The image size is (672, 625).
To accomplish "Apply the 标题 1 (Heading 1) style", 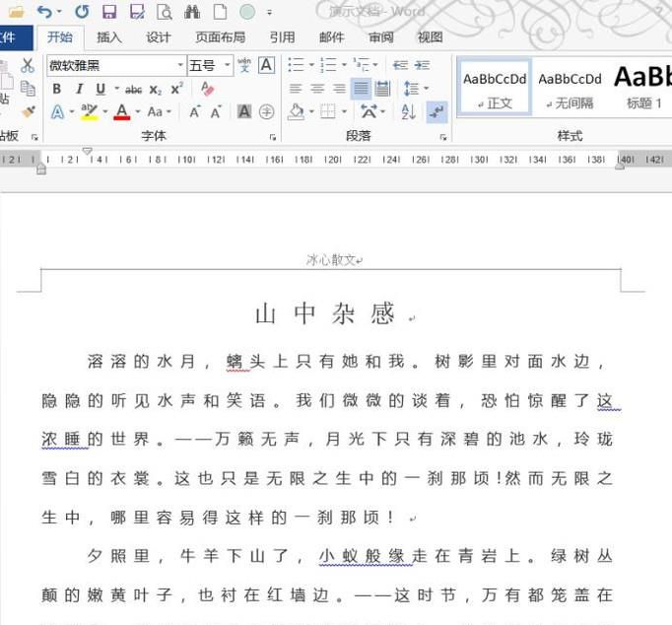I will click(x=642, y=89).
